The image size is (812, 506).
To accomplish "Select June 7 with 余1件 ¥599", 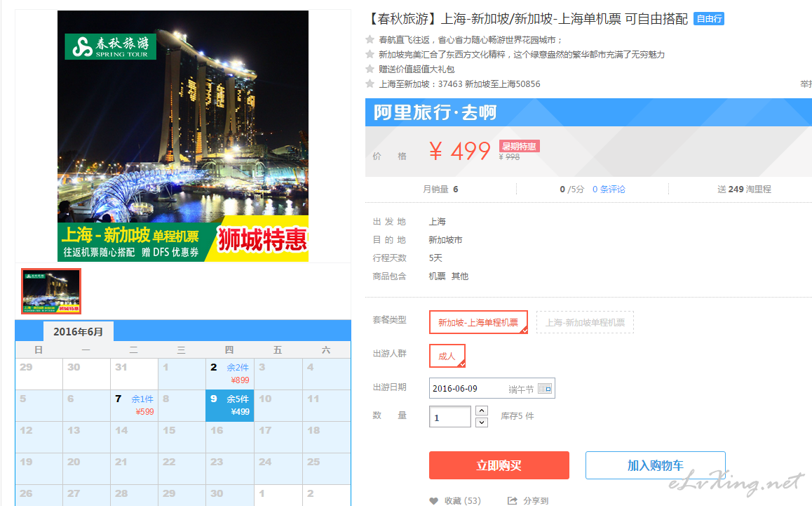I will click(x=134, y=406).
